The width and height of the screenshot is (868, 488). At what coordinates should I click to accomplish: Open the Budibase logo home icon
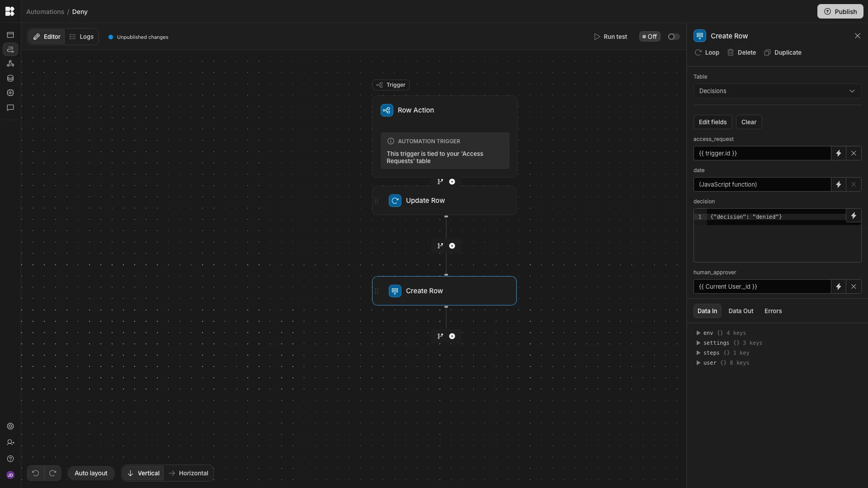coord(10,11)
